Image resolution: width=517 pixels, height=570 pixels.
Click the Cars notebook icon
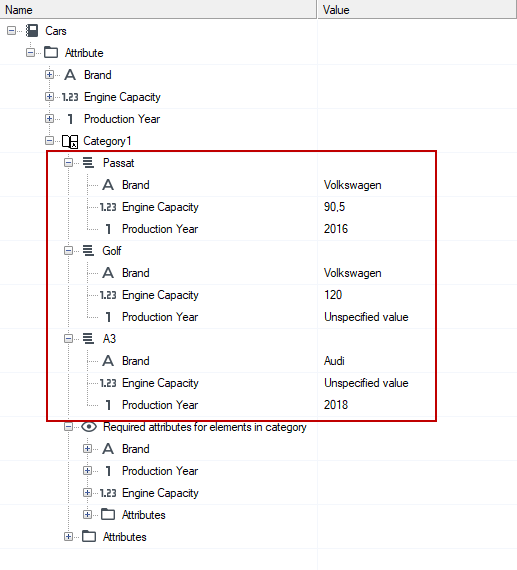pos(32,31)
